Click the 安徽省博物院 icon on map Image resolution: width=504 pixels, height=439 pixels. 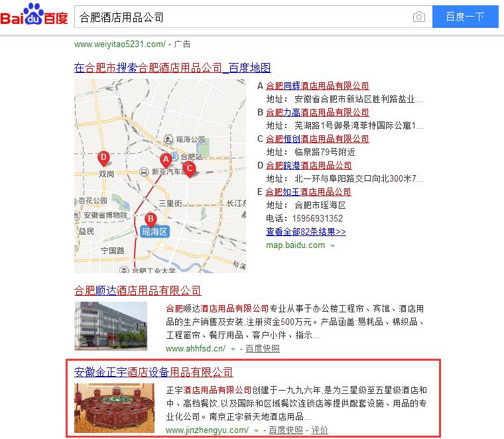point(76,216)
